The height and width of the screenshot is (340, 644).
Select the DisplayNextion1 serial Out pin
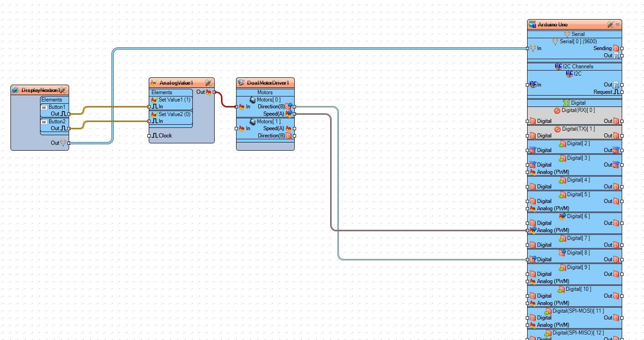[x=69, y=143]
